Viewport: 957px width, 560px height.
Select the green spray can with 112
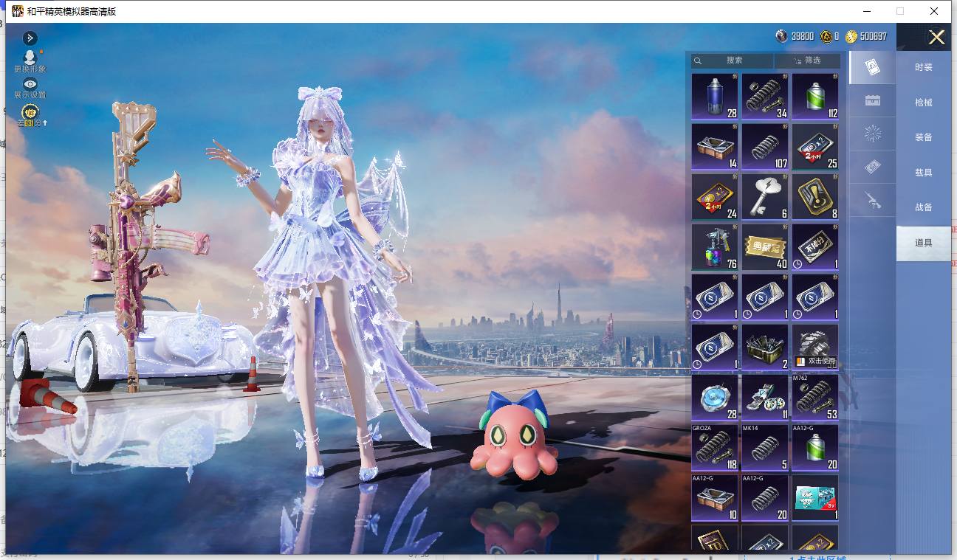(815, 97)
